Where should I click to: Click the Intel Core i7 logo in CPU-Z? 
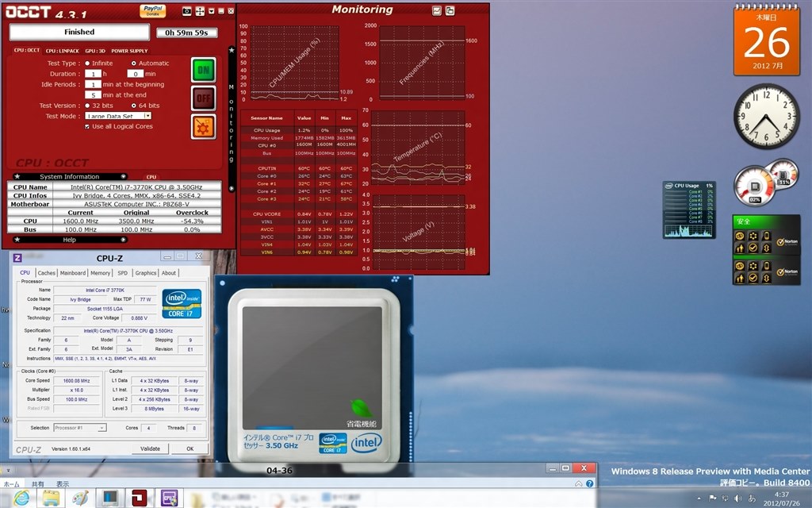(182, 303)
